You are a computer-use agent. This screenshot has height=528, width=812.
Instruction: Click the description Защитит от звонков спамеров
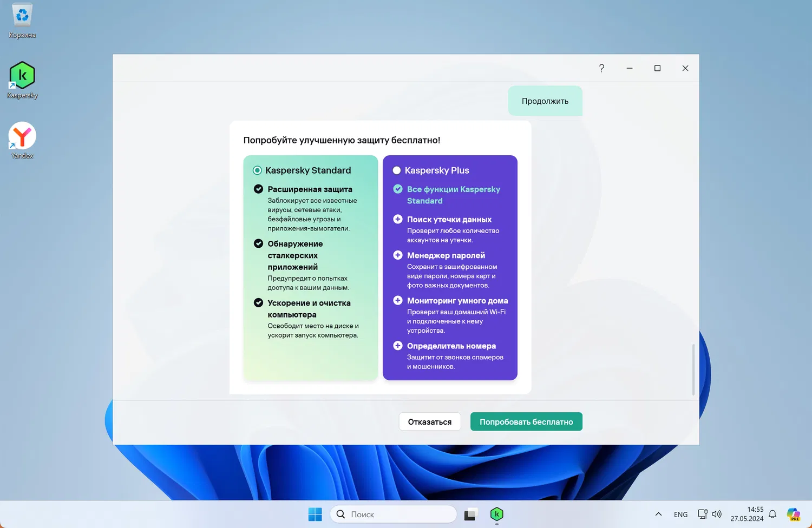(455, 362)
